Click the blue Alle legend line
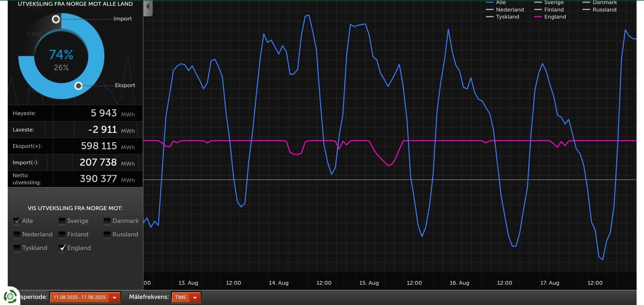Screen dimensions: 644x305 point(489,3)
